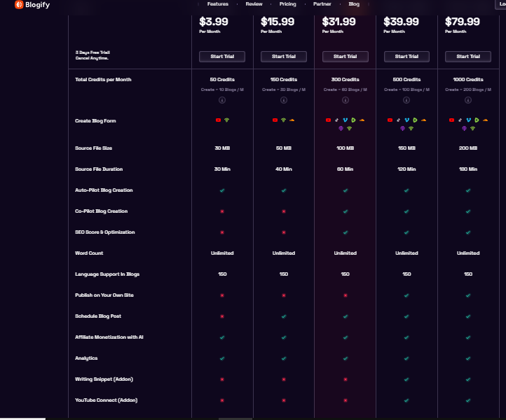This screenshot has width=506, height=420.
Task: Click SoundCloud icon in $15.99 plan column
Action: [x=292, y=120]
